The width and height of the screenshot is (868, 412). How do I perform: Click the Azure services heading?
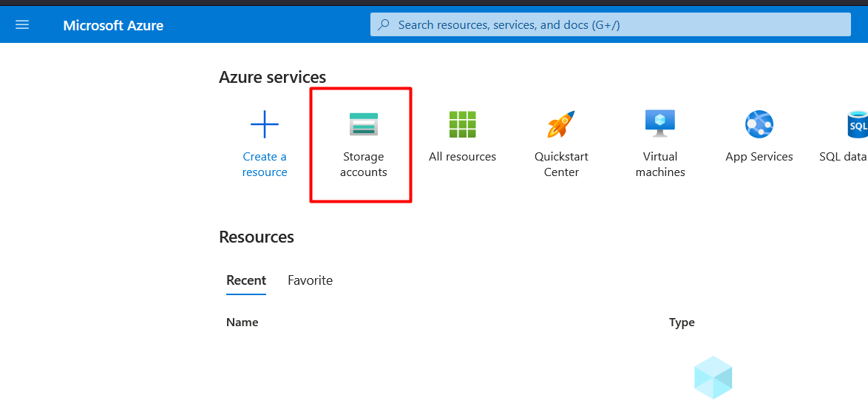click(x=272, y=77)
